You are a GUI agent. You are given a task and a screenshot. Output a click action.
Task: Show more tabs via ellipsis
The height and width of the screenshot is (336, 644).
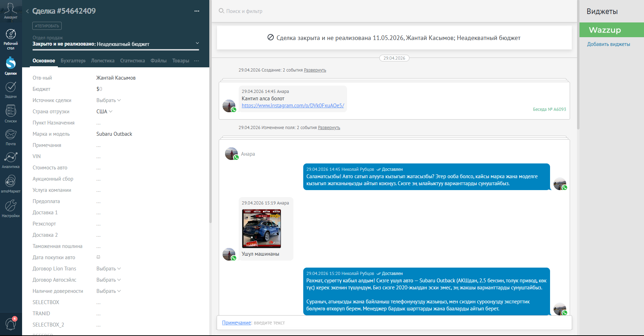point(197,61)
